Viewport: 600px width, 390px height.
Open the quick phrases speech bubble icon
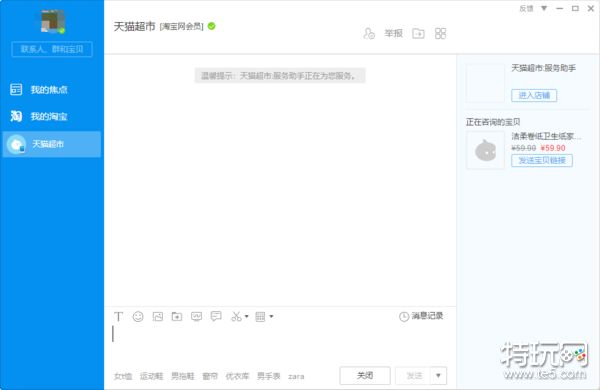[216, 317]
